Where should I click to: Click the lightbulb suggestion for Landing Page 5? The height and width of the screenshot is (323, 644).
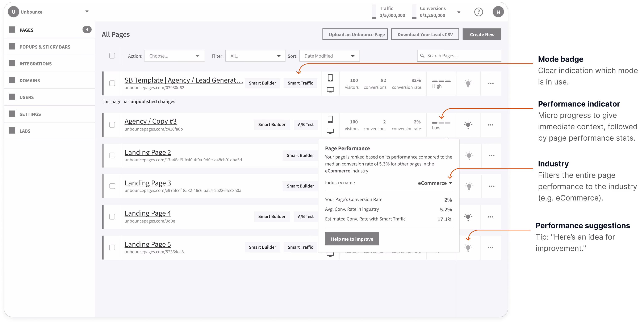click(468, 247)
